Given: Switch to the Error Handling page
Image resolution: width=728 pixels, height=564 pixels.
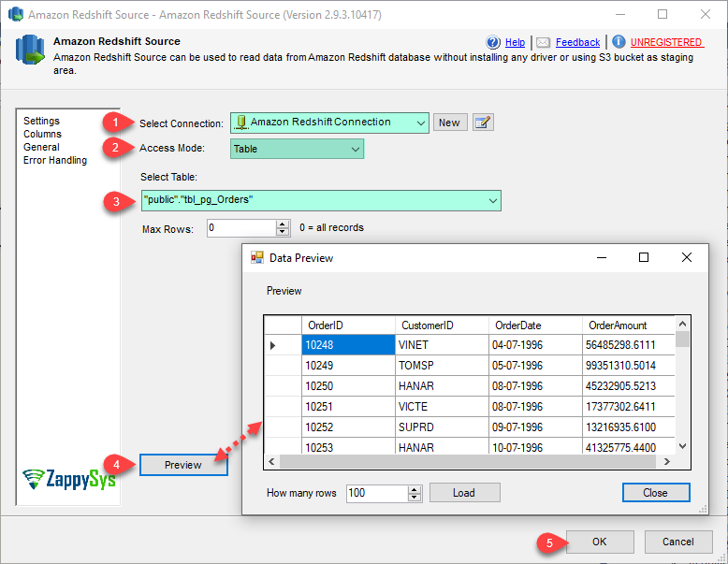Looking at the screenshot, I should pos(55,160).
